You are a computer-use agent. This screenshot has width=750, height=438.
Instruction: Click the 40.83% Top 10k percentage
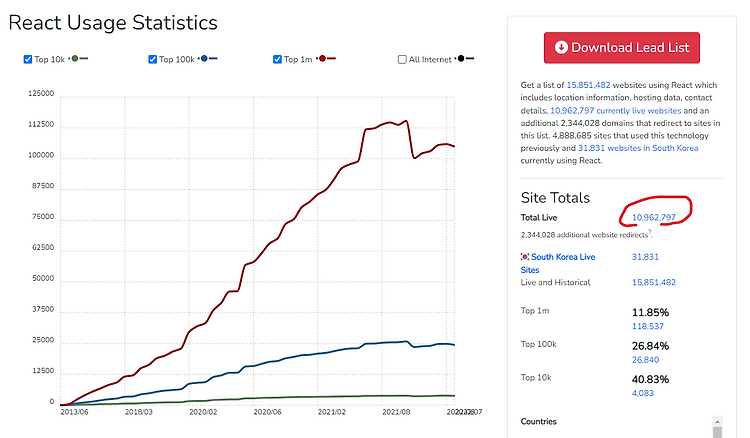tap(650, 380)
